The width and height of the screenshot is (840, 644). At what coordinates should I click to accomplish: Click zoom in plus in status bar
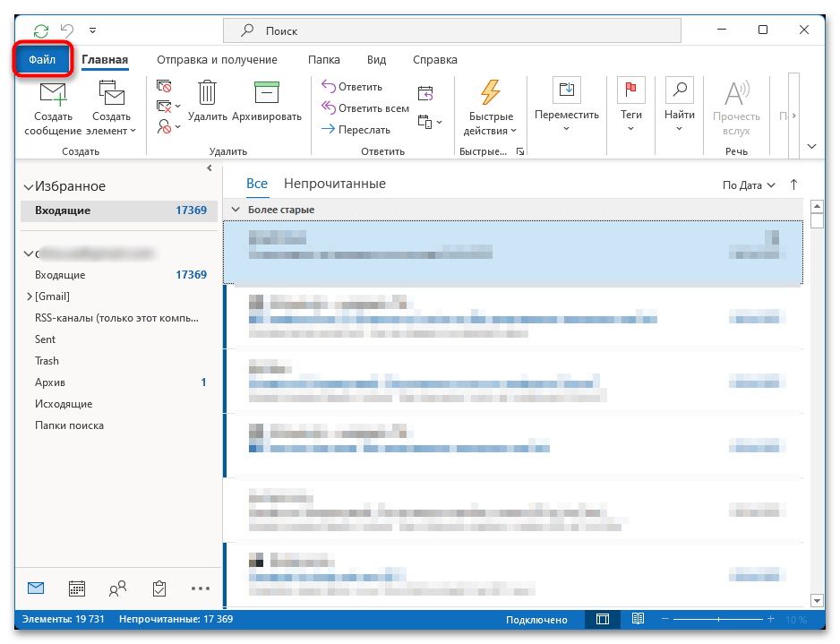click(x=770, y=619)
